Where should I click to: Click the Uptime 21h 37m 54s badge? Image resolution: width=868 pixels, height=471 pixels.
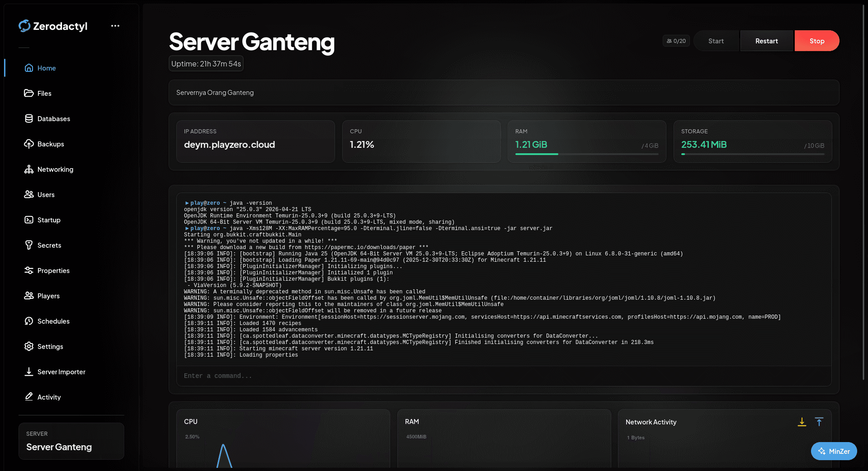click(206, 64)
